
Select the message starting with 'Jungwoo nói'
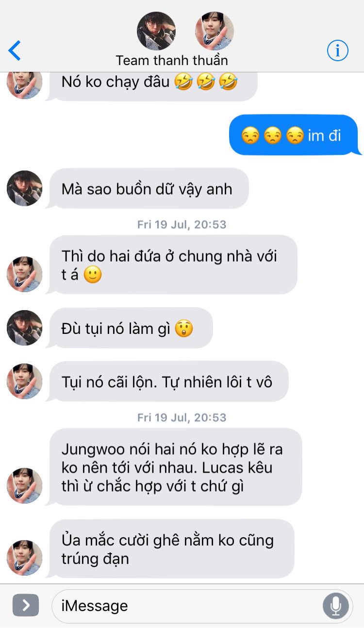(174, 467)
